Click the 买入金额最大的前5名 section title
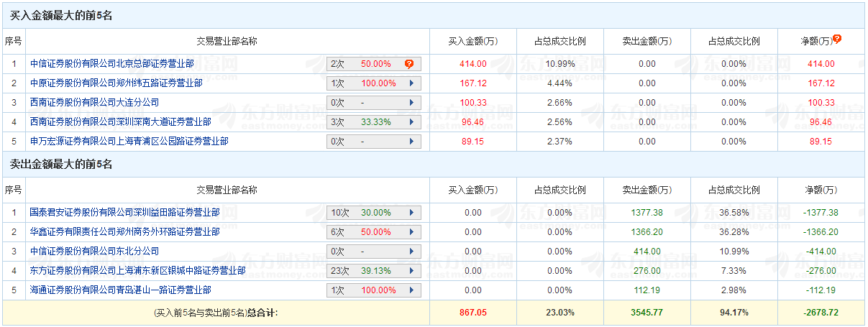The image size is (868, 327). (x=60, y=15)
